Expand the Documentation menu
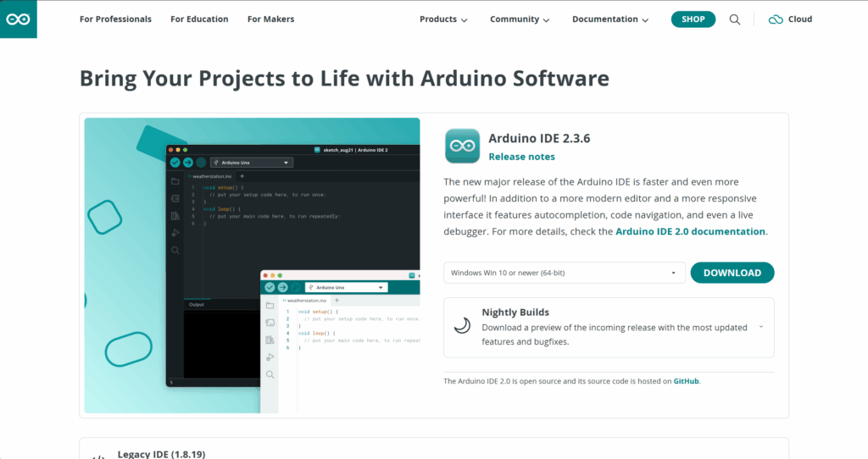 click(610, 19)
